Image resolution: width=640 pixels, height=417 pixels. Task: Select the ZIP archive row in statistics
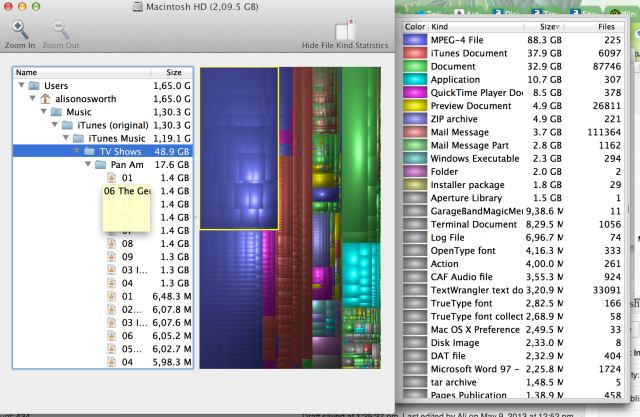click(x=513, y=119)
